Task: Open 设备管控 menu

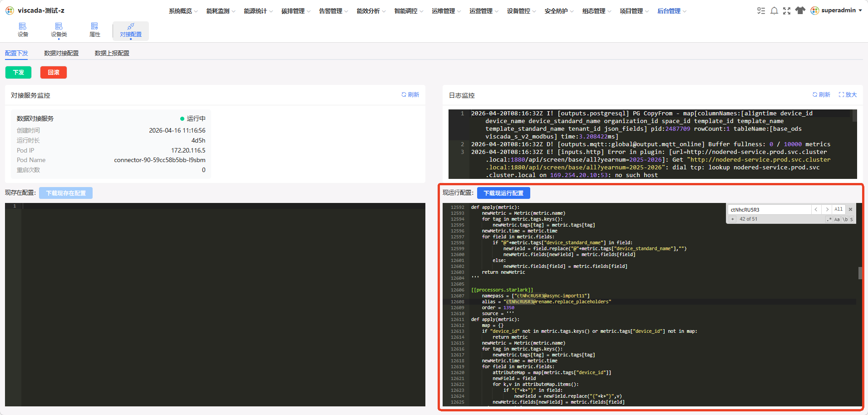Action: click(x=522, y=11)
